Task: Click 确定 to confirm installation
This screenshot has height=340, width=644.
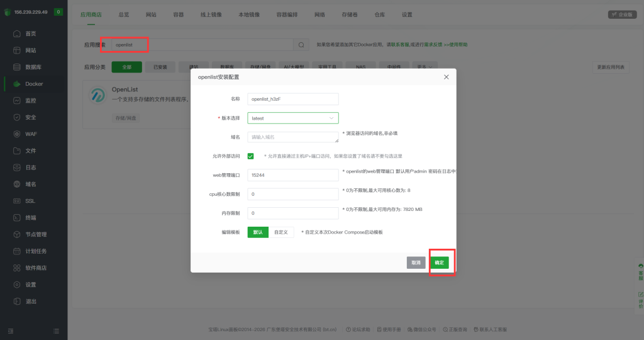Action: 440,263
